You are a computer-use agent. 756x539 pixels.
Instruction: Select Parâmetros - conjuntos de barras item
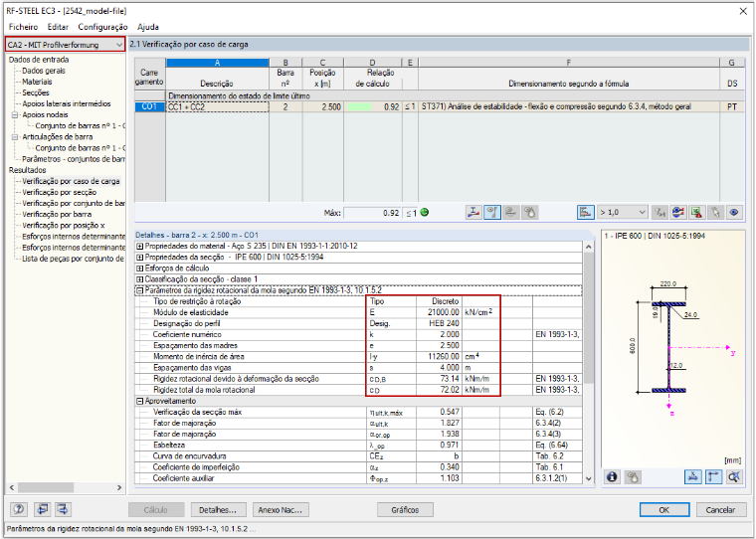click(x=73, y=159)
